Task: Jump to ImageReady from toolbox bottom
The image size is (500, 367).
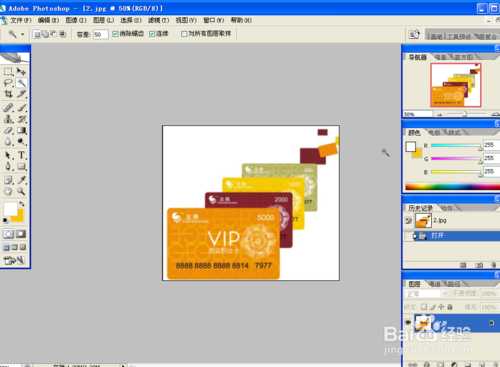Action: [x=14, y=260]
